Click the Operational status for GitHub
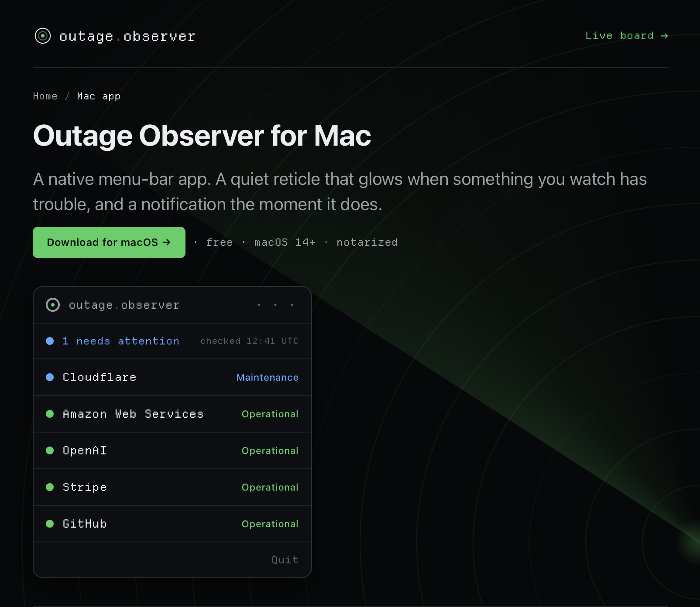 pyautogui.click(x=270, y=524)
